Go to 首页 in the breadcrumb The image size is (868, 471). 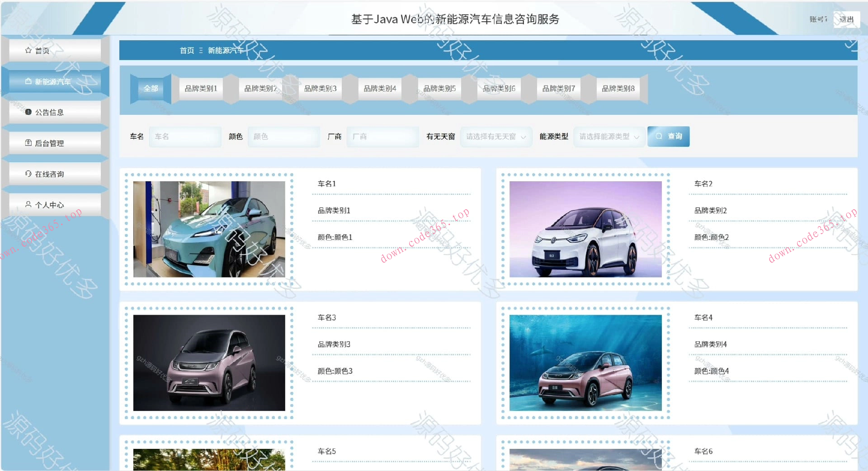pyautogui.click(x=186, y=50)
